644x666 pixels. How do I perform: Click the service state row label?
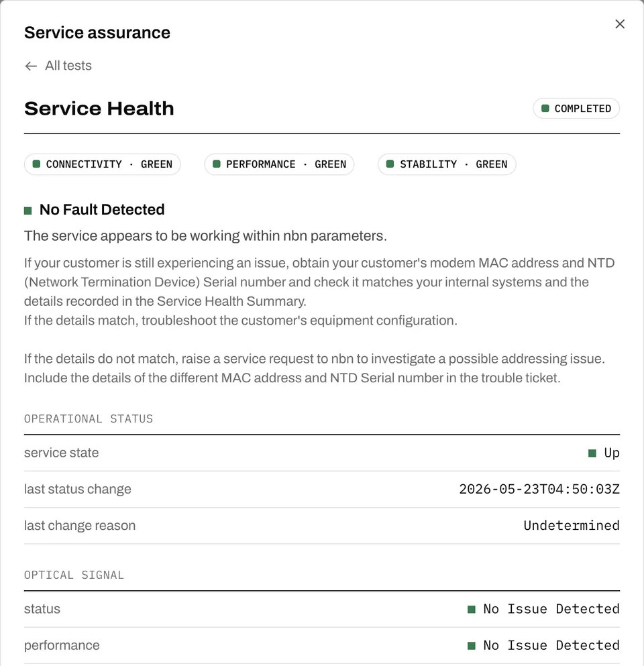(x=62, y=453)
